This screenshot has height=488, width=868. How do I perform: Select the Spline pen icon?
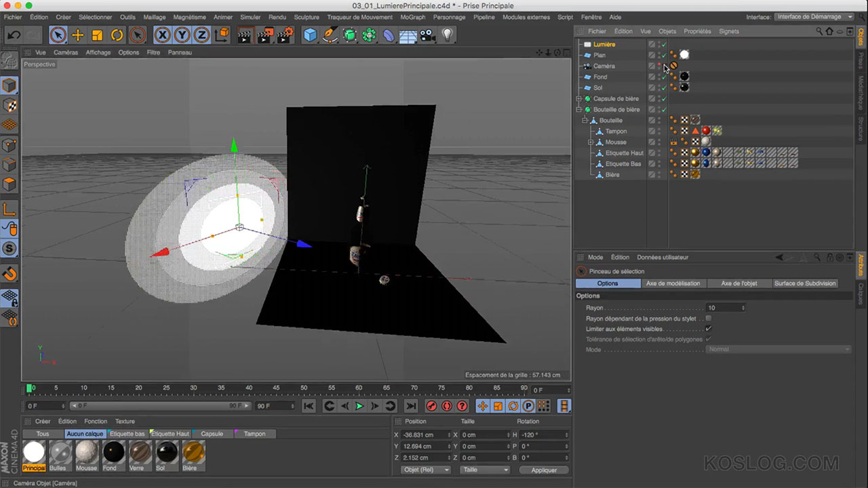pos(330,35)
